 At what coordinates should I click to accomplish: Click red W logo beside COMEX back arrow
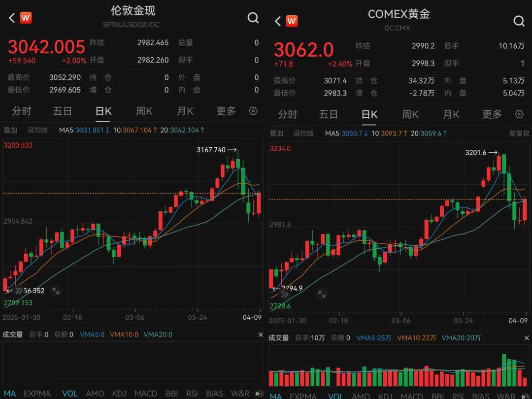click(x=292, y=21)
